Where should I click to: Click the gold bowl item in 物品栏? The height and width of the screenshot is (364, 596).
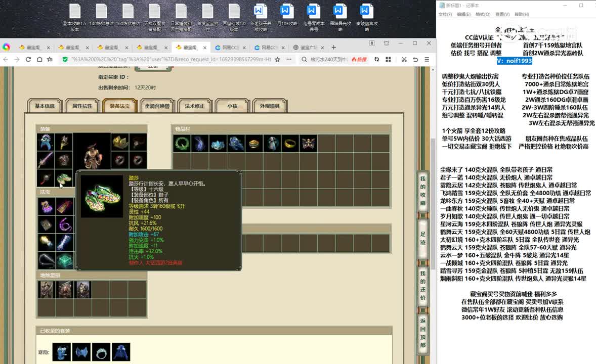coord(254,144)
